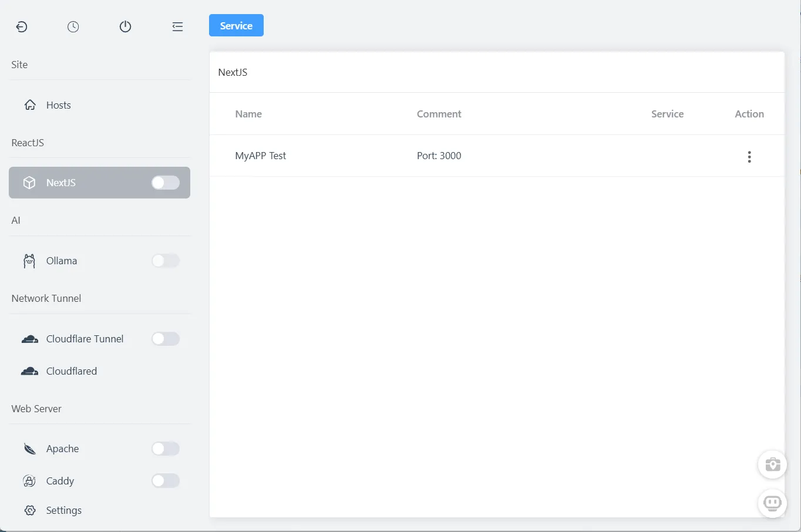Click the Apache feather icon
Viewport: 801px width, 532px height.
29,449
